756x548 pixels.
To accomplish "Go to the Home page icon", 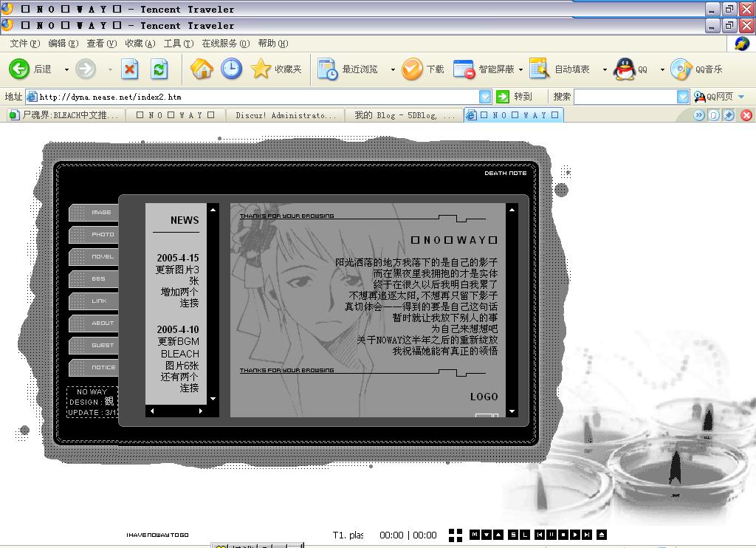I will click(x=202, y=69).
